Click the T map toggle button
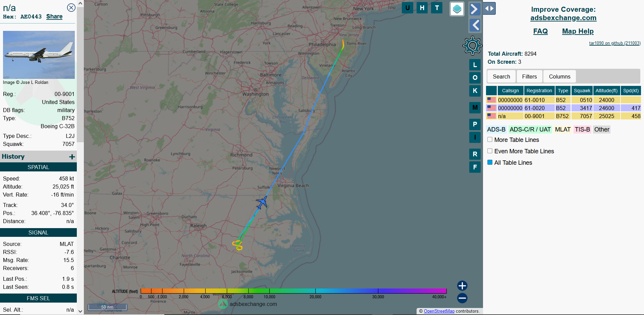The height and width of the screenshot is (315, 644). (x=437, y=8)
